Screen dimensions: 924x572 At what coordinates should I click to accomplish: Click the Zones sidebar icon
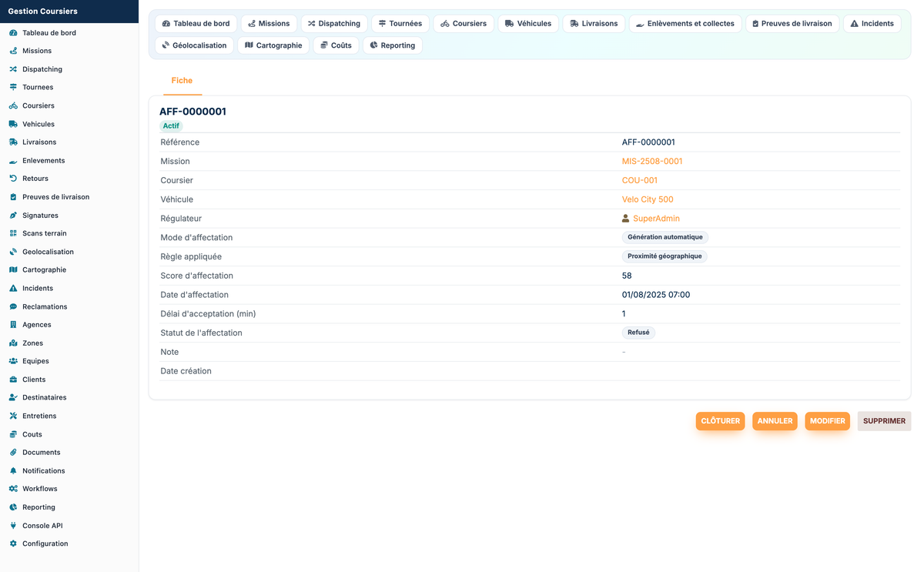click(13, 343)
